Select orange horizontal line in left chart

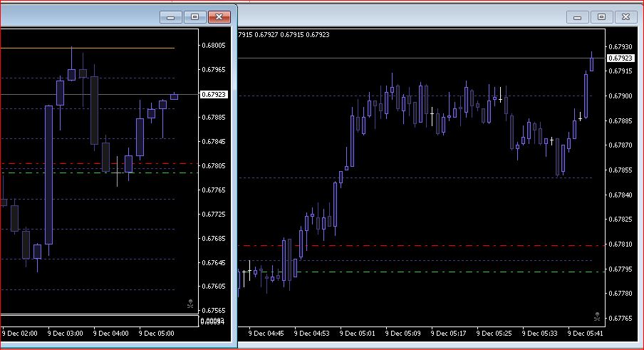tap(88, 48)
